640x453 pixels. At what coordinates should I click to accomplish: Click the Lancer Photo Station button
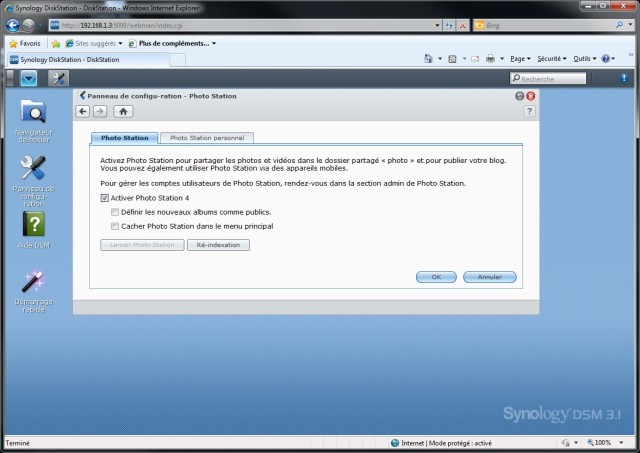tap(142, 245)
